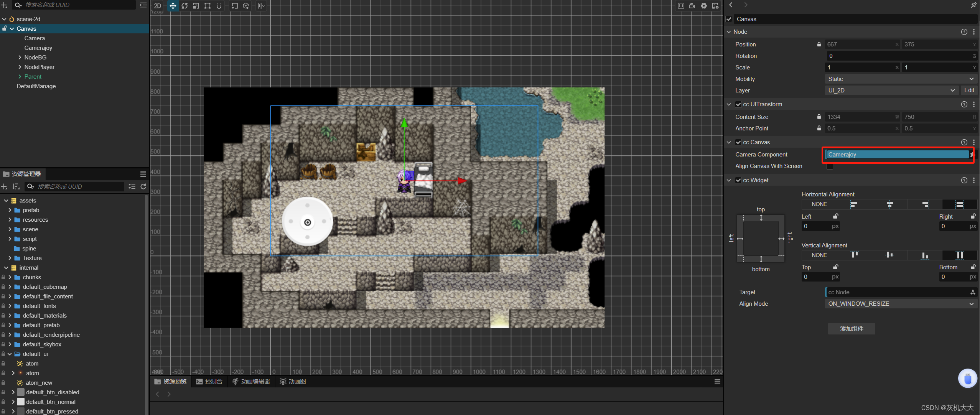Refresh the assets panel
The height and width of the screenshot is (415, 980).
click(x=143, y=186)
